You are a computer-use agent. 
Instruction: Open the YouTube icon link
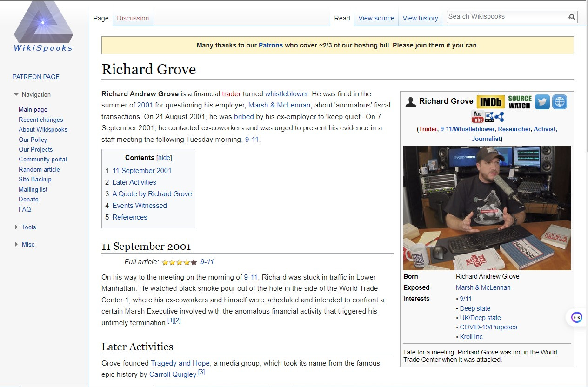478,116
